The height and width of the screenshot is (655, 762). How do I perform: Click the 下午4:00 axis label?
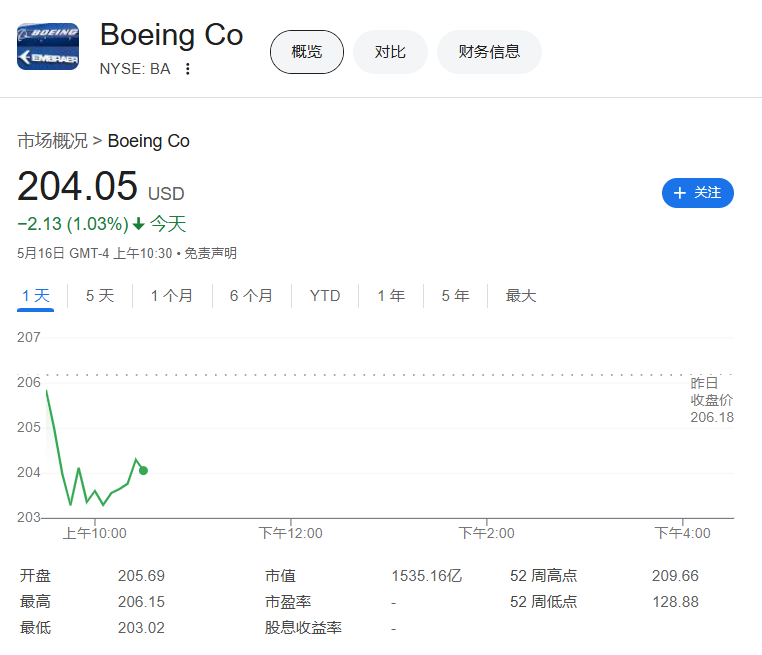point(682,533)
